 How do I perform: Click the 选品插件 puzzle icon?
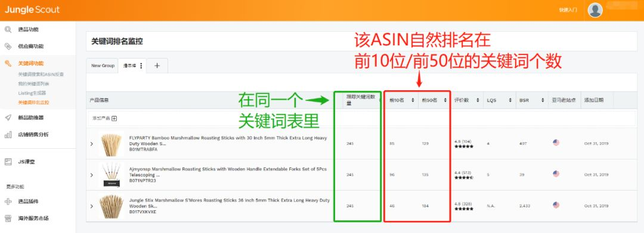pos(8,201)
